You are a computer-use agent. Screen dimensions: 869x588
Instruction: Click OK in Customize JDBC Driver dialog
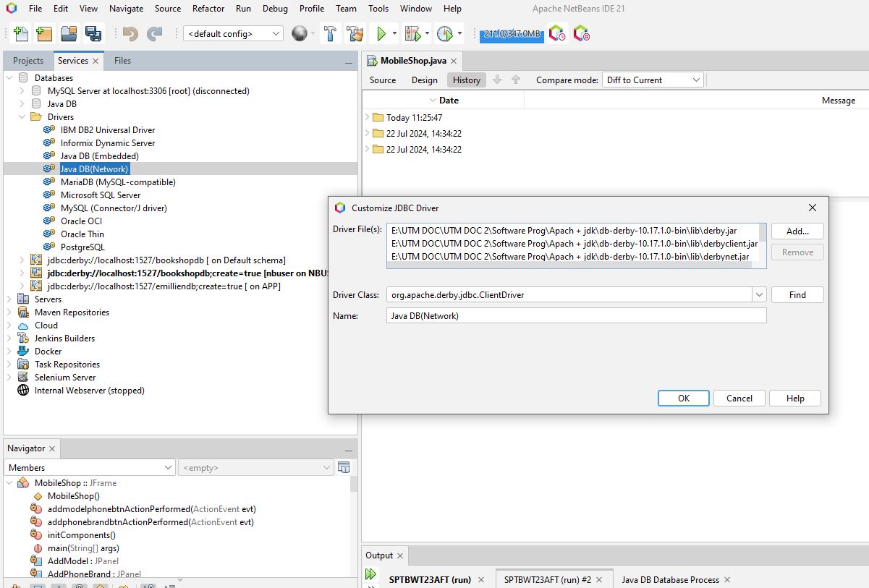click(683, 399)
